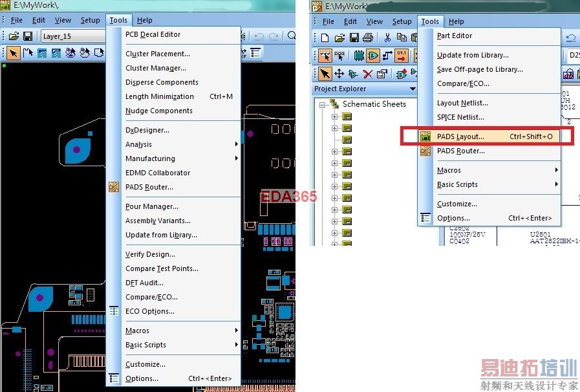Choose Nudge Components
580x392 pixels.
pyautogui.click(x=158, y=111)
